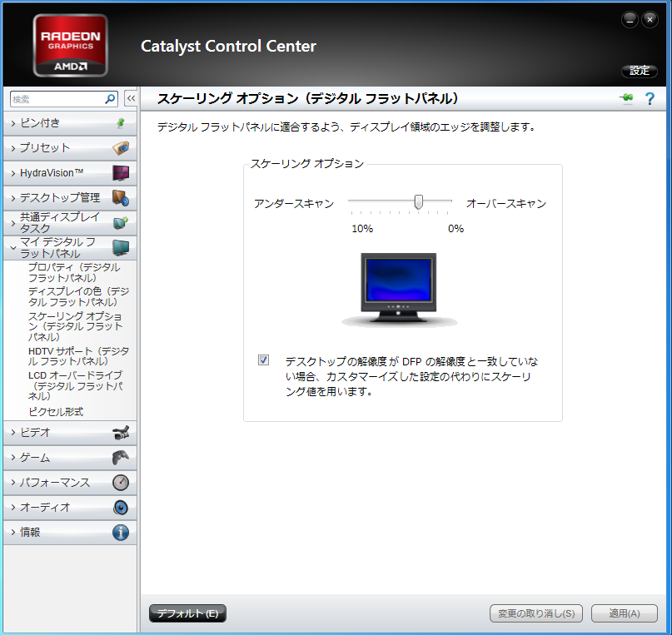
Task: Collapse マイ デジタル フラットパネル section
Action: [x=70, y=247]
